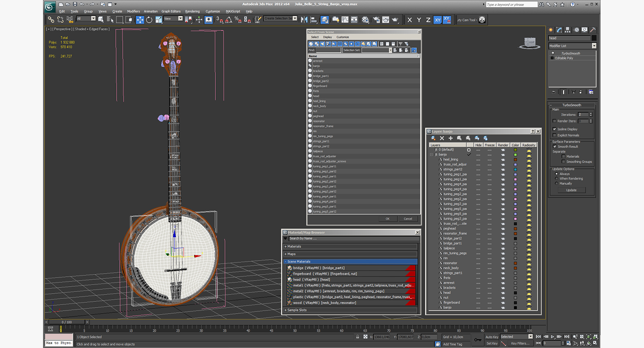This screenshot has height=348, width=644.
Task: Restrict transform to the Z axis
Action: 428,20
